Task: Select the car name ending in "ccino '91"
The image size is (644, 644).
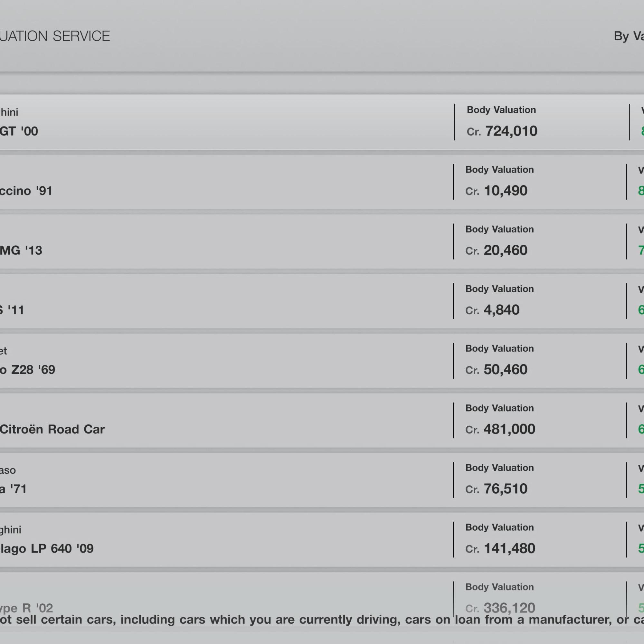Action: coord(26,191)
